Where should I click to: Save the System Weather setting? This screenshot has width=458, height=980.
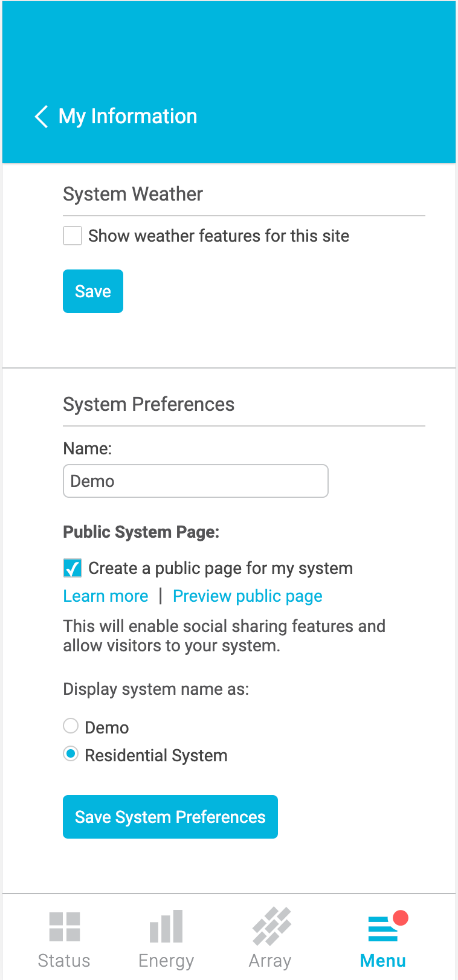92,291
